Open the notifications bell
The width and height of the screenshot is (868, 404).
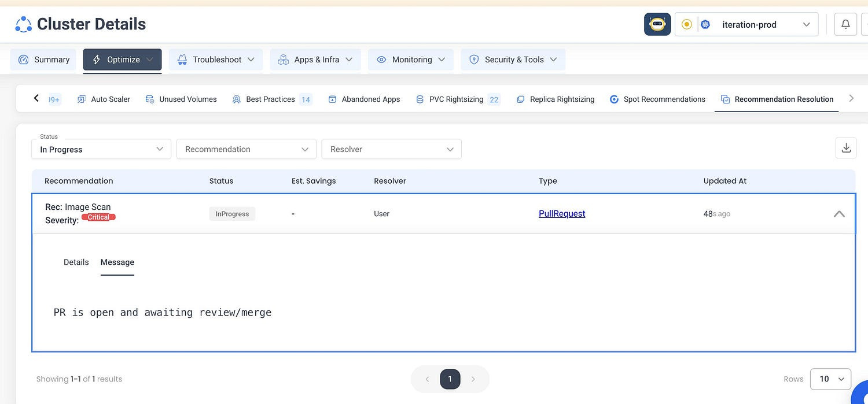845,24
